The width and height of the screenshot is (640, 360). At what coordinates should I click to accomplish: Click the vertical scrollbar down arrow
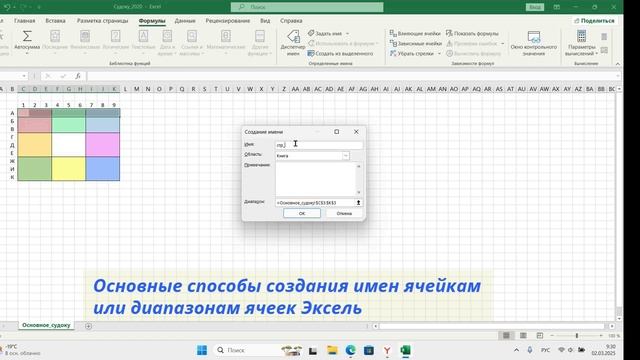pyautogui.click(x=619, y=319)
